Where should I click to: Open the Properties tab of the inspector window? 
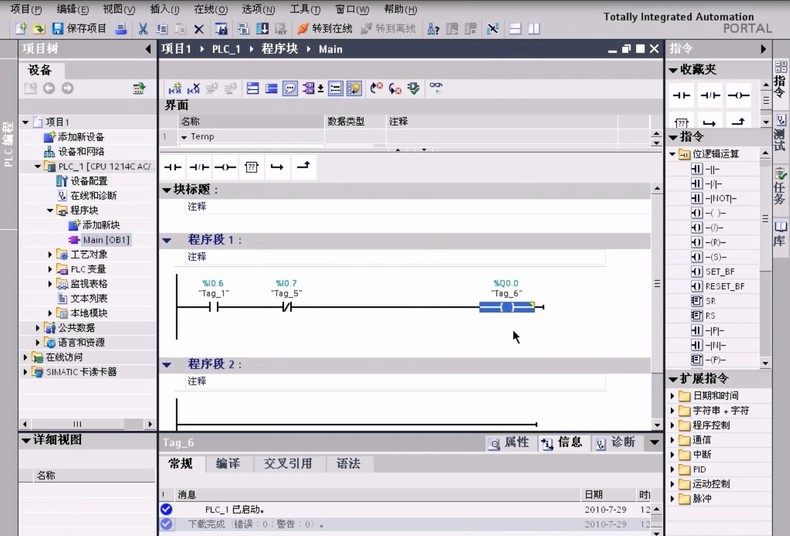(x=509, y=443)
